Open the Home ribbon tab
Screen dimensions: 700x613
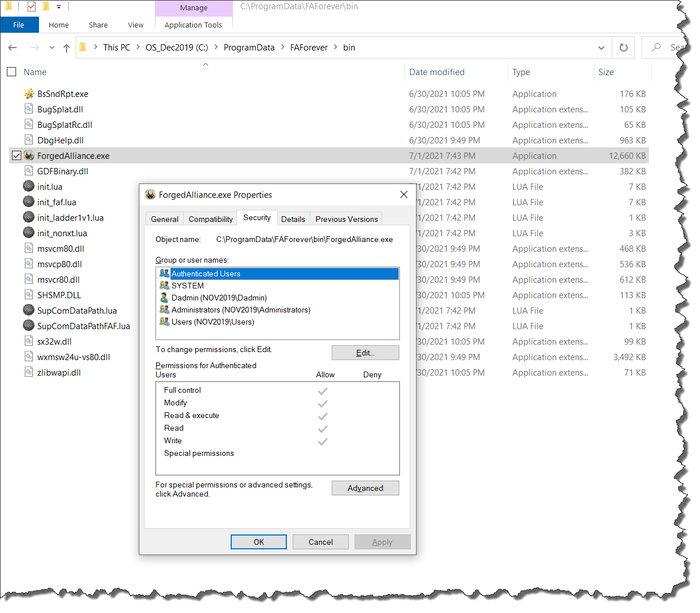coord(59,25)
